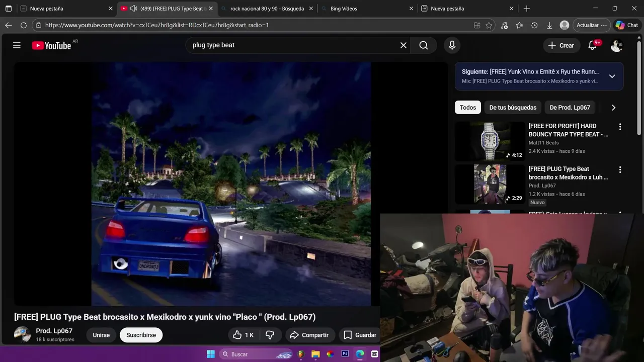The image size is (644, 362).
Task: Open the Prod. Lp067 channel name link
Action: [x=54, y=331]
